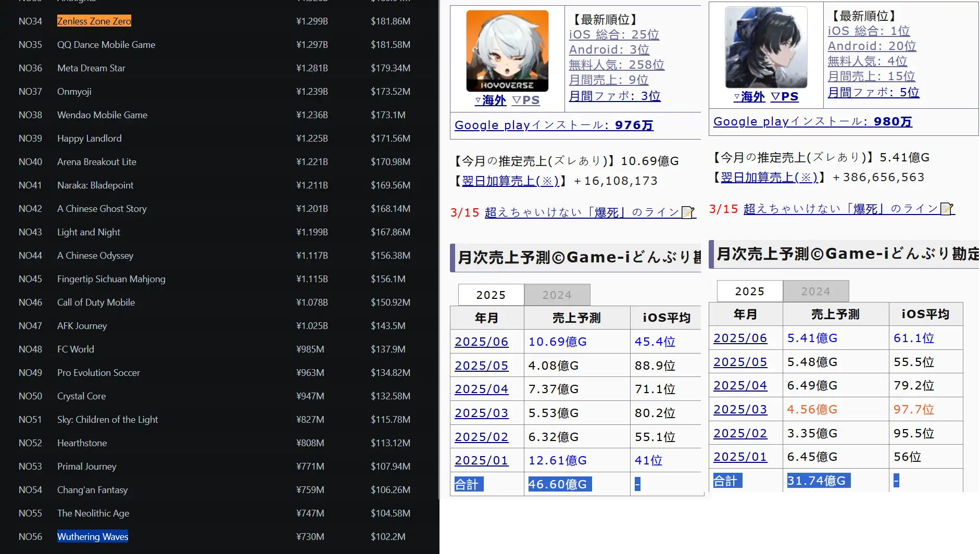Open 2025/01 link in left table

pos(481,460)
